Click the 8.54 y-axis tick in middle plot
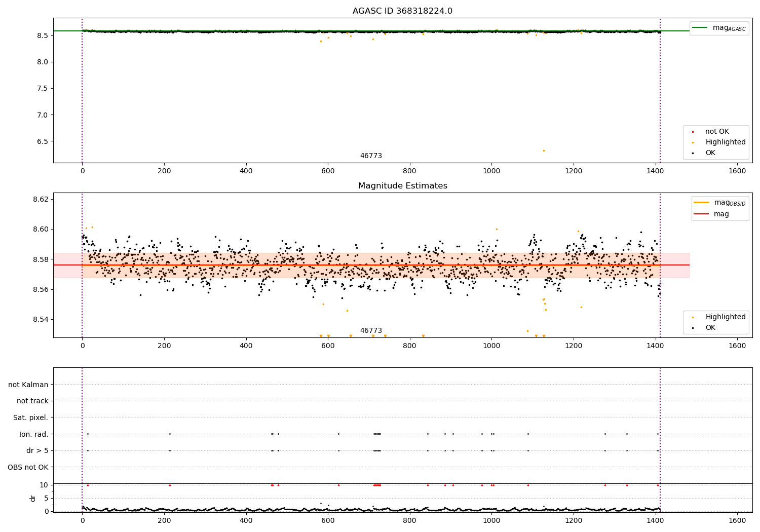 click(x=40, y=320)
